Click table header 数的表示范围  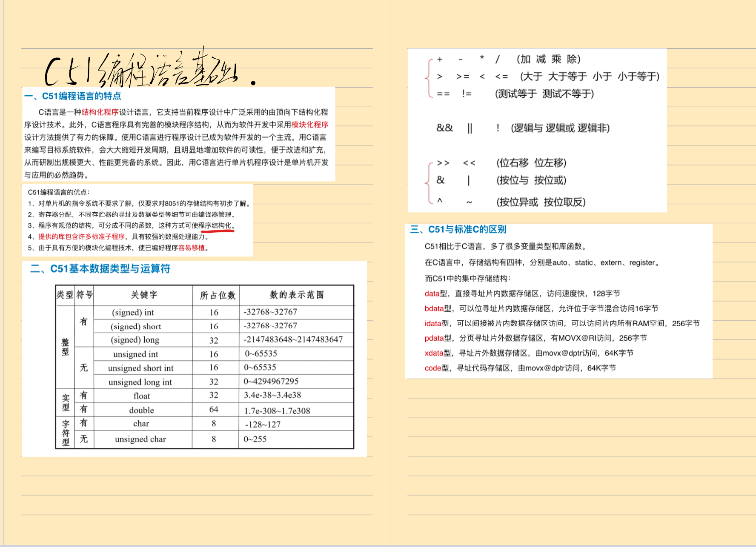click(x=297, y=295)
